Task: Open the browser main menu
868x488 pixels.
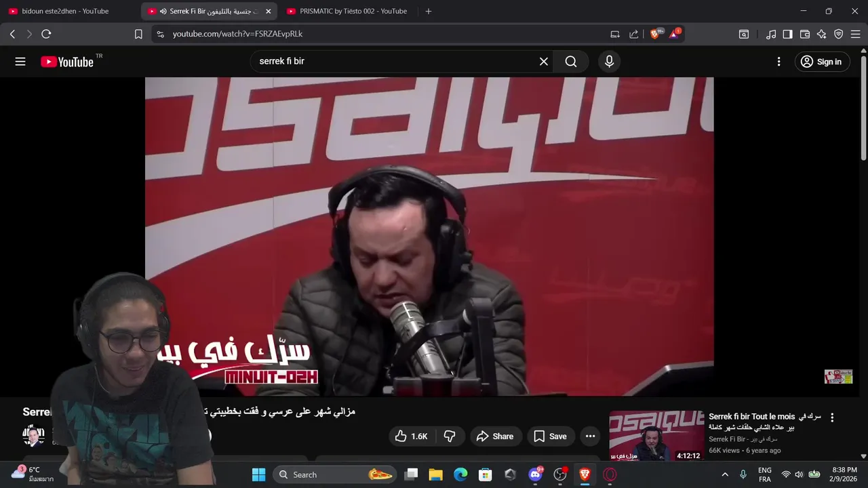Action: point(856,34)
